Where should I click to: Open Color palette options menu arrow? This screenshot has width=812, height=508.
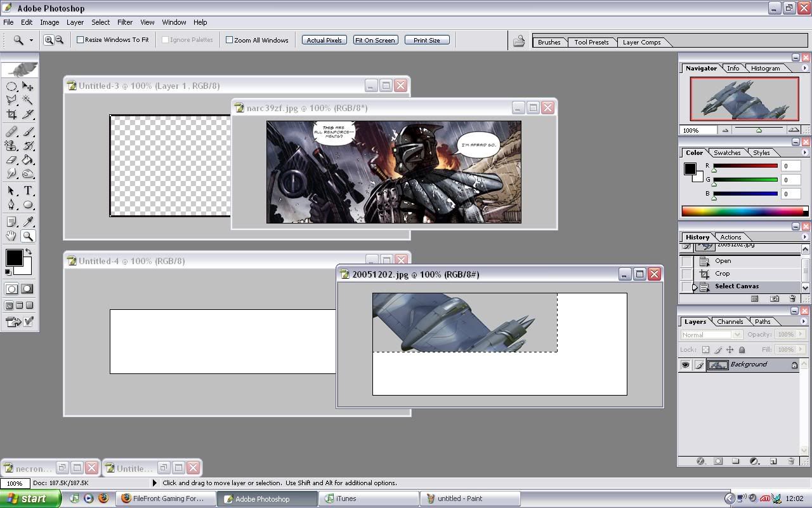[804, 152]
